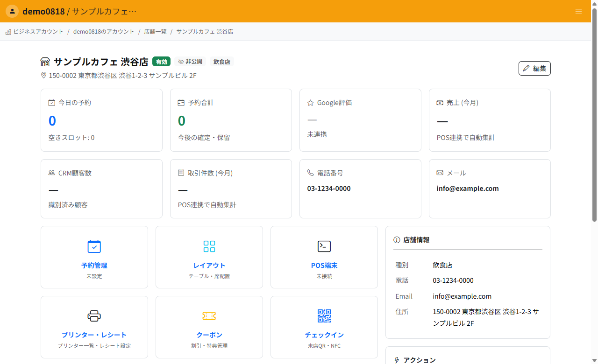Click the レイアウト grid icon

tap(209, 246)
